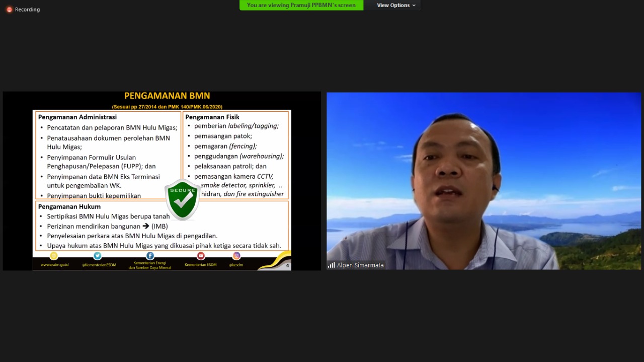Viewport: 644px width, 362px height.
Task: Click the globe website icon on slide
Action: coord(54,256)
